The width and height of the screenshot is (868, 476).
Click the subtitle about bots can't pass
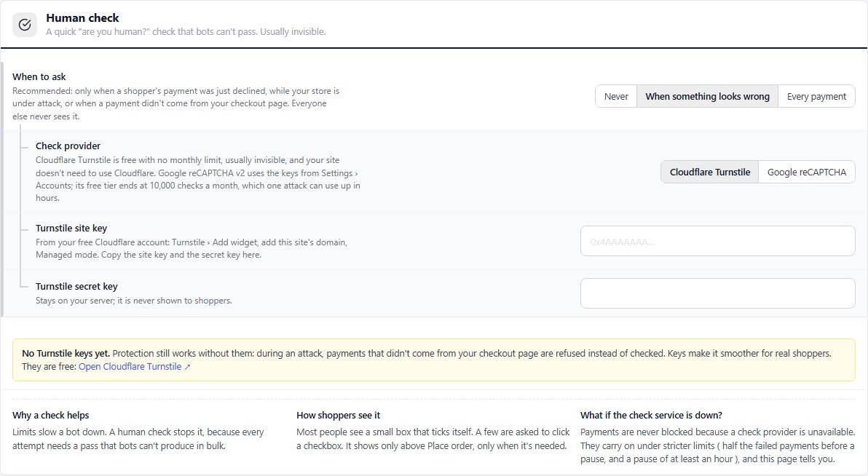tap(186, 31)
